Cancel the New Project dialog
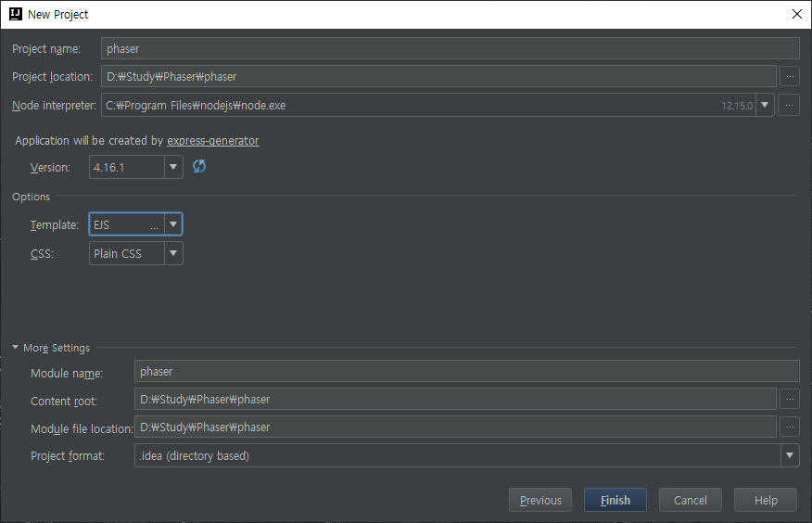This screenshot has height=523, width=812. click(691, 500)
